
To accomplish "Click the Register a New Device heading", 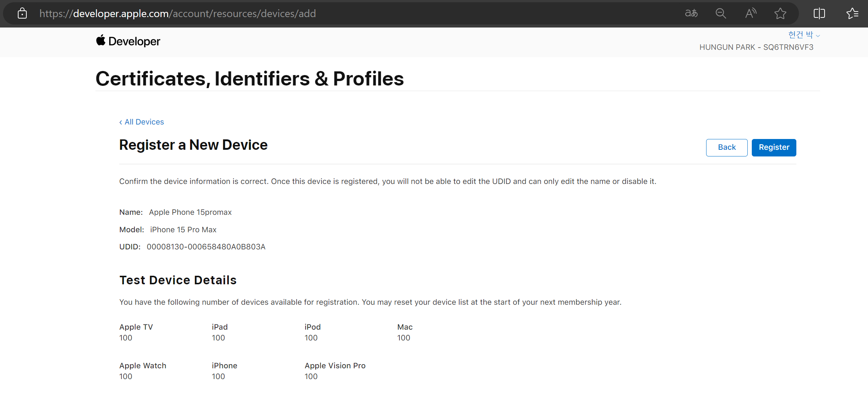I will tap(193, 145).
